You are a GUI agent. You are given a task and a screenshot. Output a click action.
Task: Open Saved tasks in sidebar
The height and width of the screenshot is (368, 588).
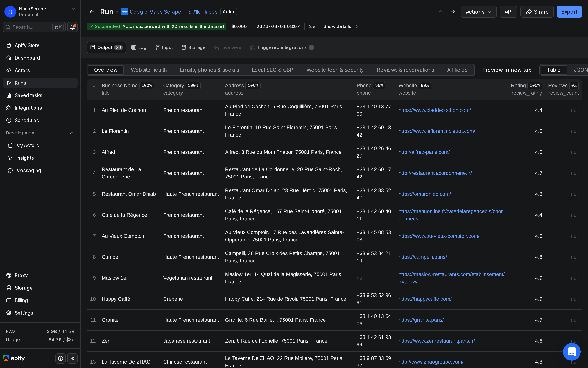40,95
